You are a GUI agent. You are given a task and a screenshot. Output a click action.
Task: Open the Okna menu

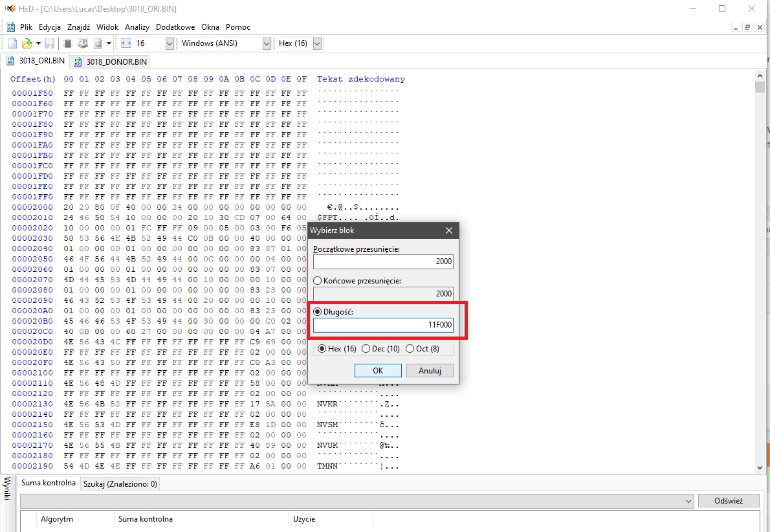pos(210,27)
